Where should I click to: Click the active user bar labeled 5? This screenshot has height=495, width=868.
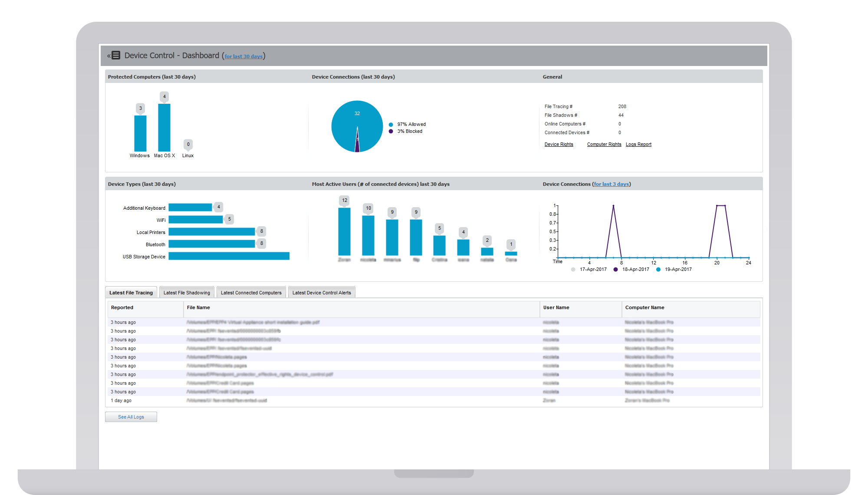[439, 245]
